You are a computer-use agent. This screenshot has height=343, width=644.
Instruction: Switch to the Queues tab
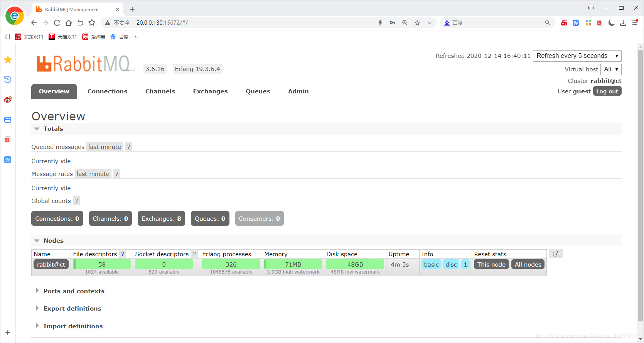[x=258, y=91]
